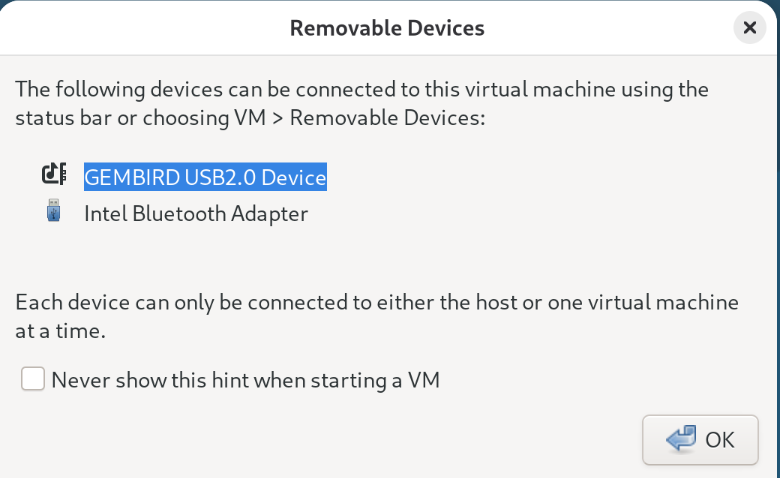Click the USB stick icon for Intel Bluetooth
This screenshot has height=478, width=780.
coord(53,212)
